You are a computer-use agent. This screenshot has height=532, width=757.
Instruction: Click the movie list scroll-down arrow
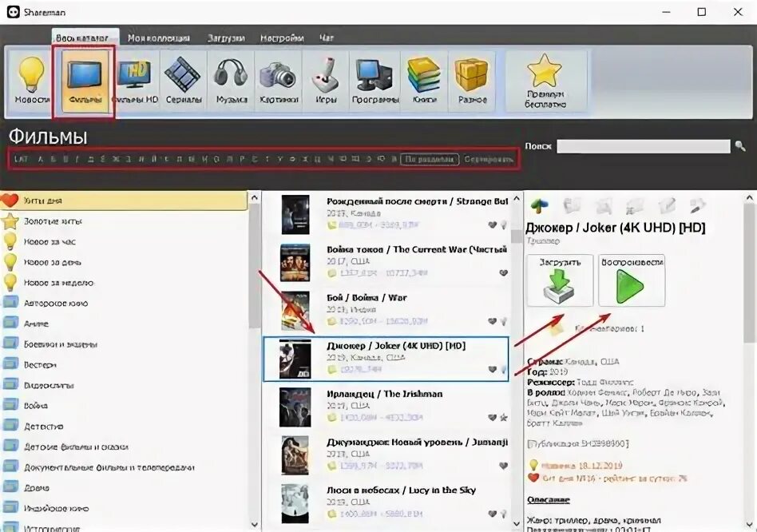pos(517,524)
